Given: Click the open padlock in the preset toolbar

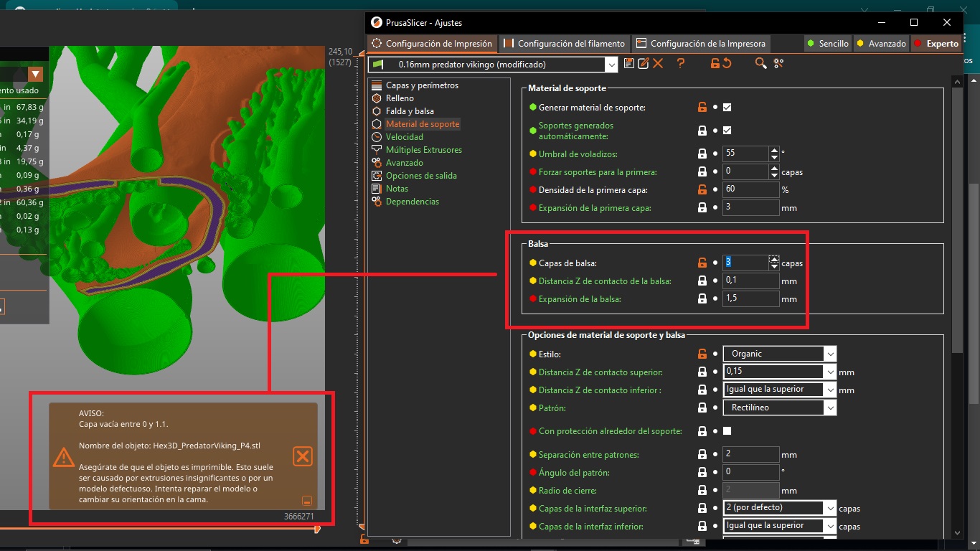Looking at the screenshot, I should pyautogui.click(x=715, y=64).
